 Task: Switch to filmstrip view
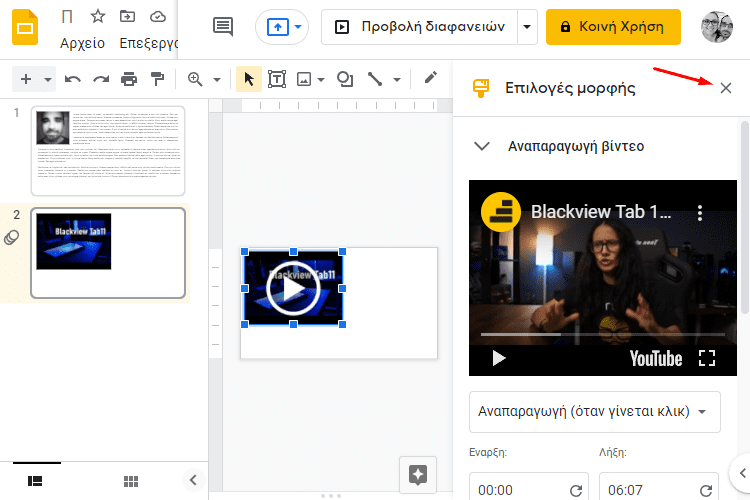coord(35,481)
